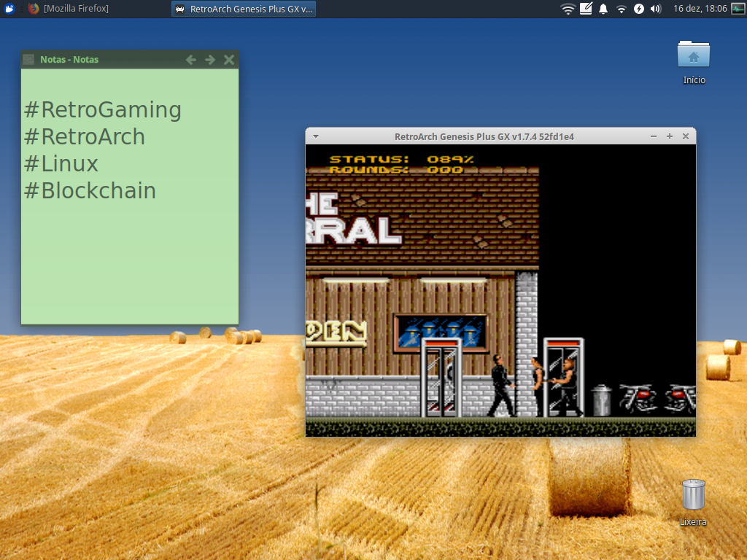Click on the #Linux line in notes
The image size is (747, 560).
[61, 164]
